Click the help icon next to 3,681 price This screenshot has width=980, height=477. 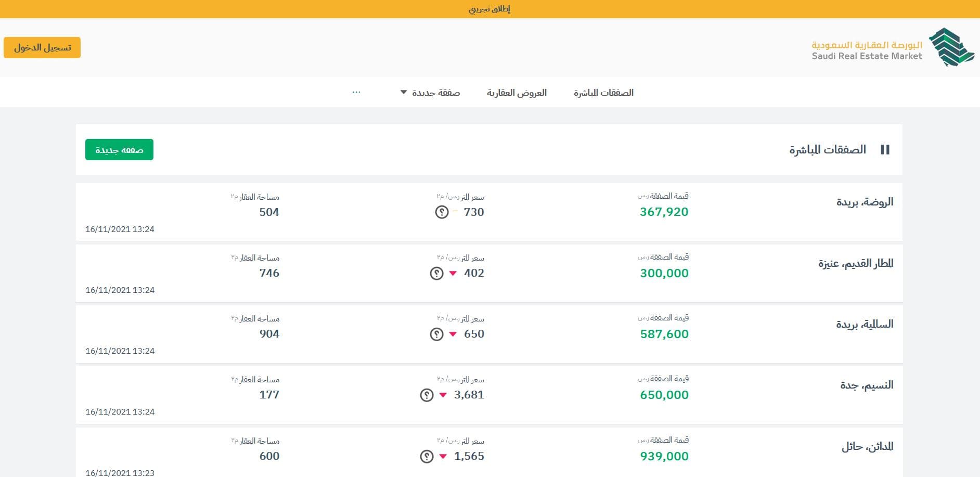tap(425, 395)
